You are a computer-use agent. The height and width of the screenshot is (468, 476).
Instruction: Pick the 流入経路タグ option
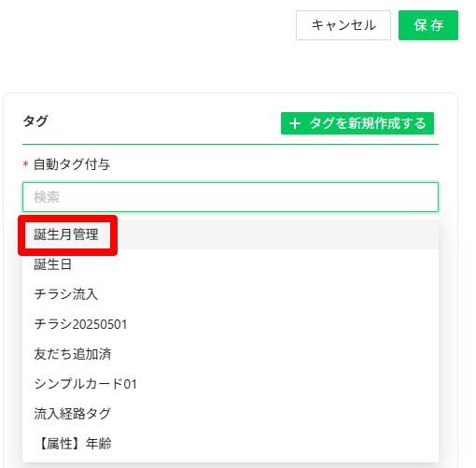(x=231, y=414)
